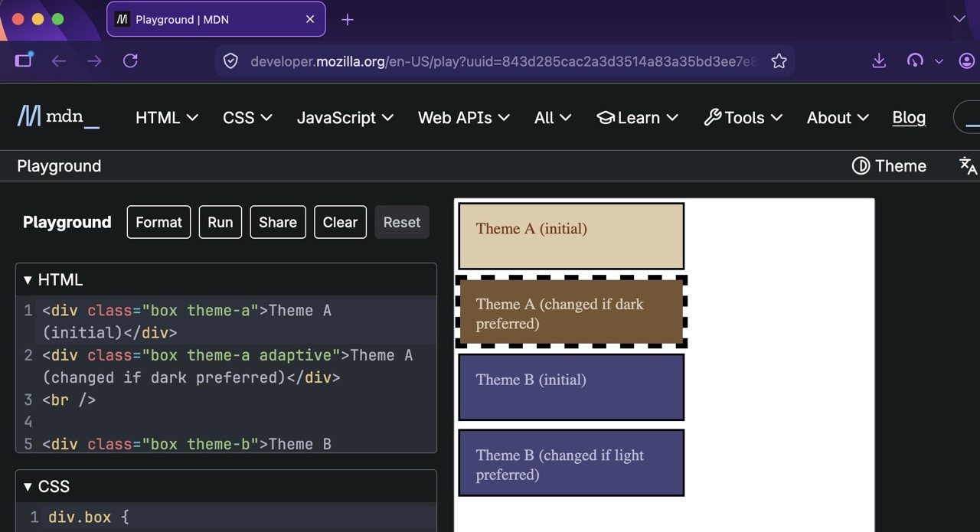
Task: Click the Format button
Action: (x=158, y=222)
